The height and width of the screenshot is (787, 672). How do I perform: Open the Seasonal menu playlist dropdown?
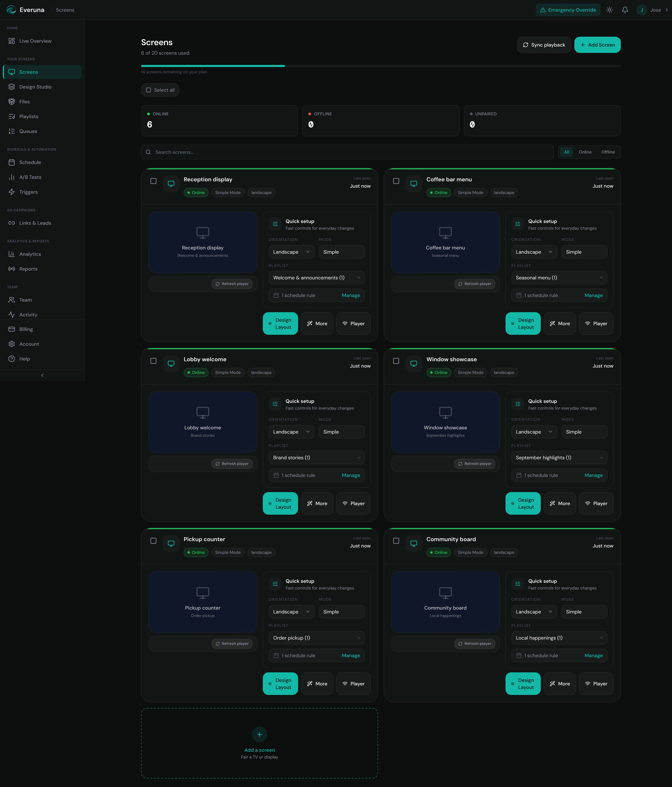point(559,278)
